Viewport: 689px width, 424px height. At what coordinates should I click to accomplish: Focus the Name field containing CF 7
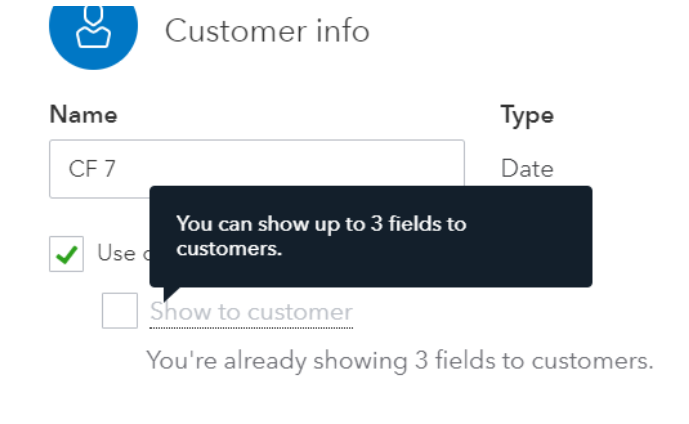pos(256,168)
